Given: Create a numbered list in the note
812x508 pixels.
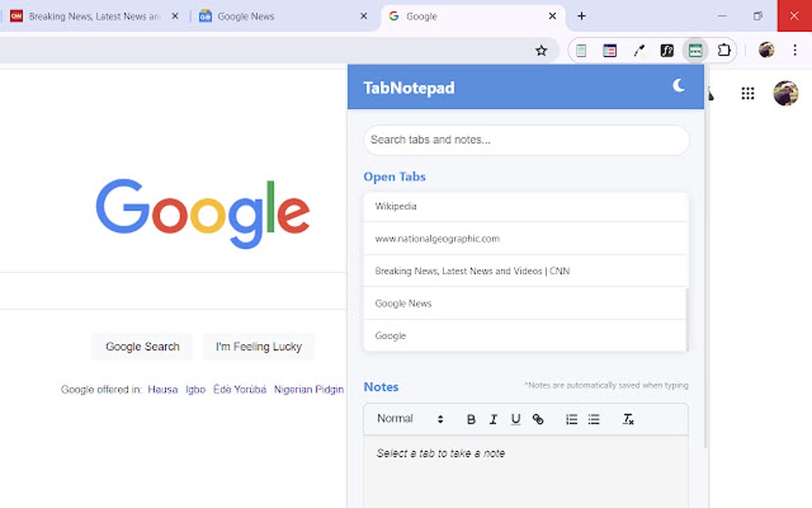Looking at the screenshot, I should 571,419.
